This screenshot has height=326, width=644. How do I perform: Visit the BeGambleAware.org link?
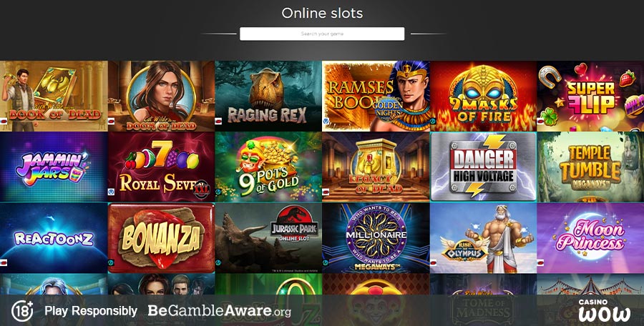point(220,311)
